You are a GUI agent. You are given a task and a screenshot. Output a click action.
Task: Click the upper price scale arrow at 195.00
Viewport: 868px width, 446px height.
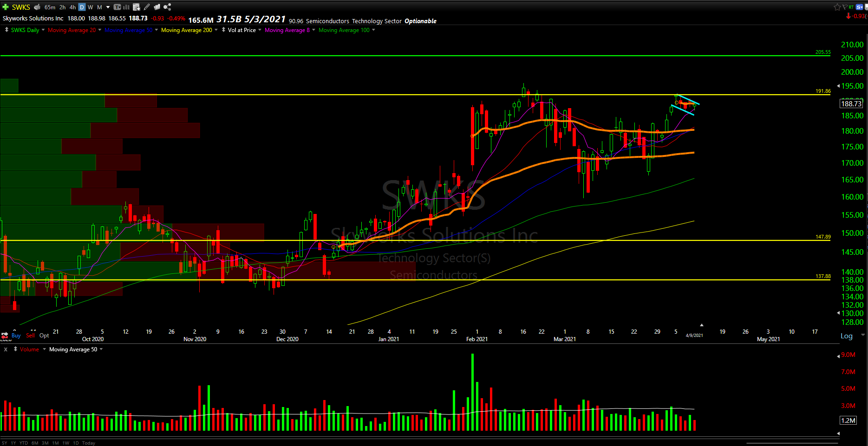tap(838, 86)
